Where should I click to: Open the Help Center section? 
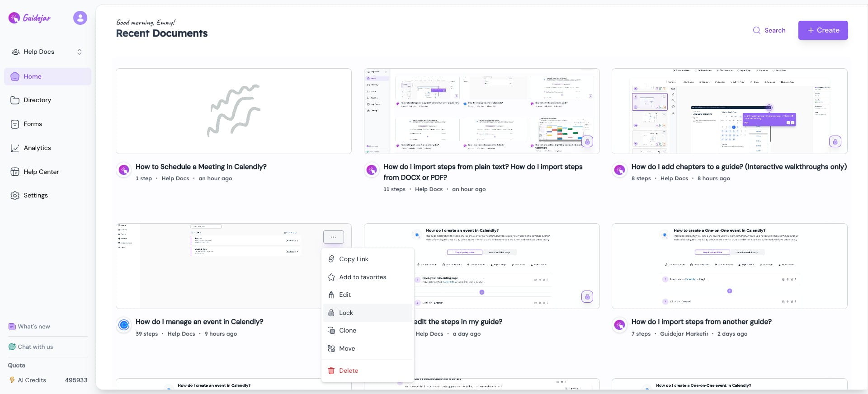click(47, 172)
